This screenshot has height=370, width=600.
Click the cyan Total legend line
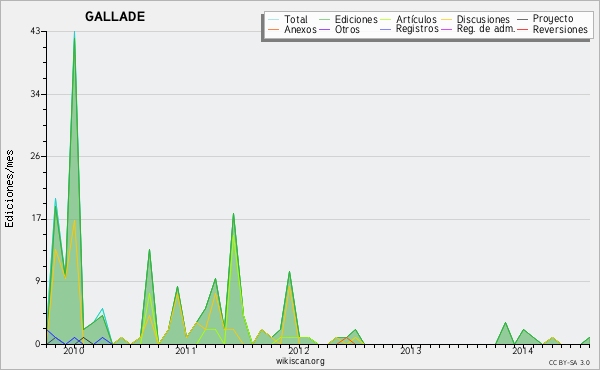click(273, 19)
